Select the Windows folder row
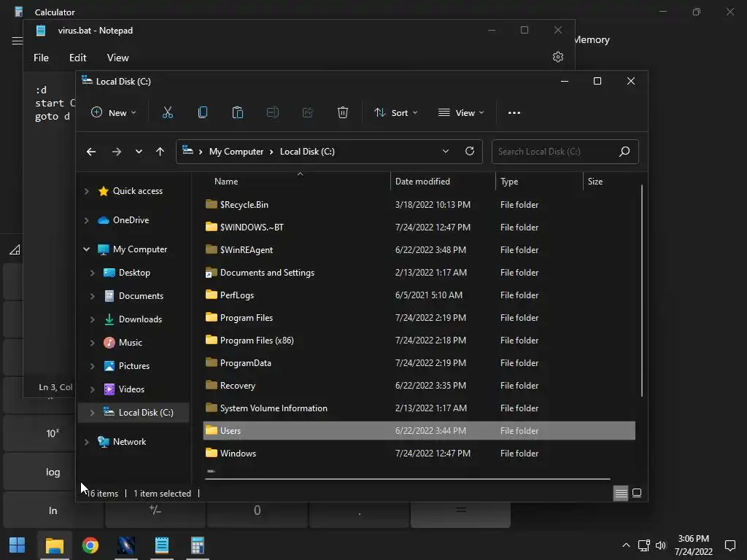Viewport: 747px width, 560px height. point(419,454)
